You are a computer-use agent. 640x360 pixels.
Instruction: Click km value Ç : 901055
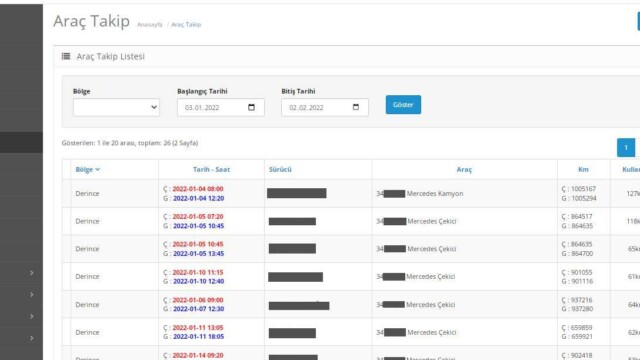(577, 272)
